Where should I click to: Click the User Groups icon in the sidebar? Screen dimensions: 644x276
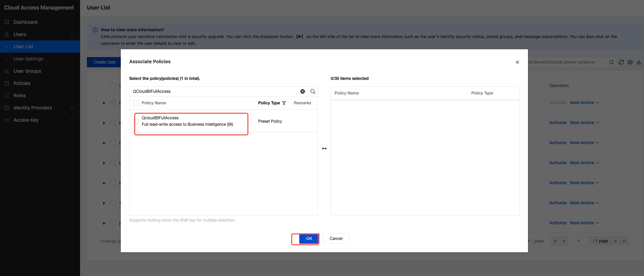click(7, 71)
